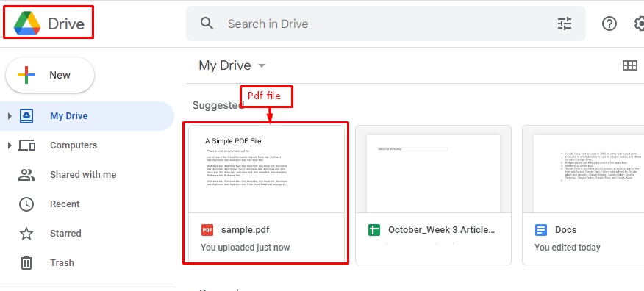Open the October_Week 3 Article thumbnail
This screenshot has width=644, height=291.
pos(433,169)
